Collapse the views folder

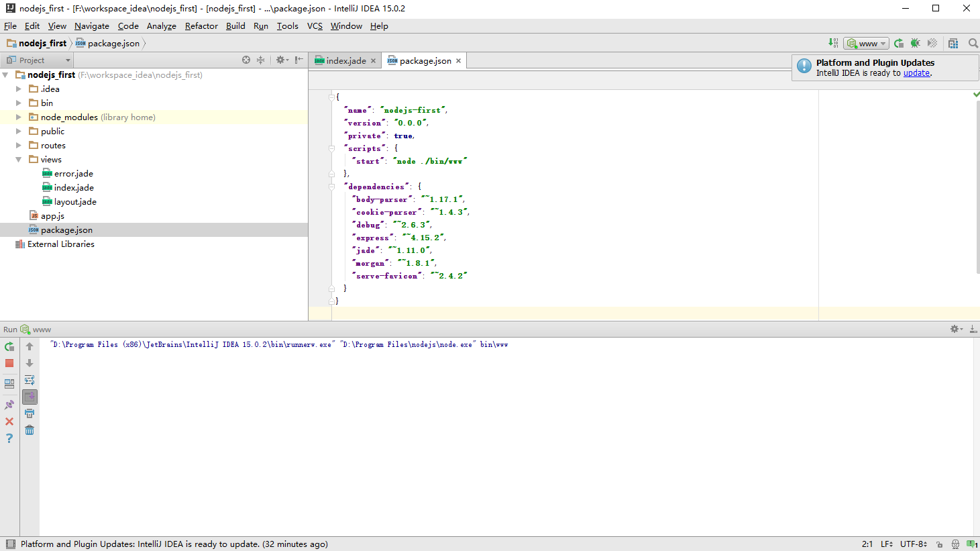point(19,160)
